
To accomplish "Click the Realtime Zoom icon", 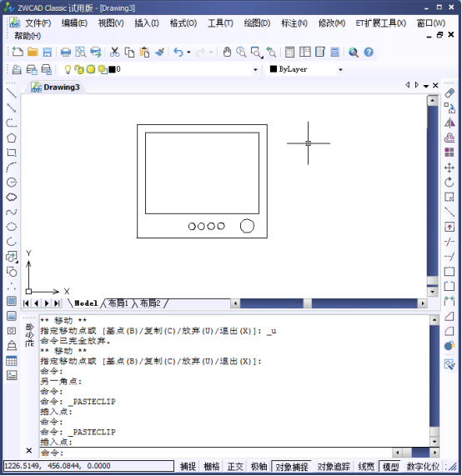I will click(242, 52).
